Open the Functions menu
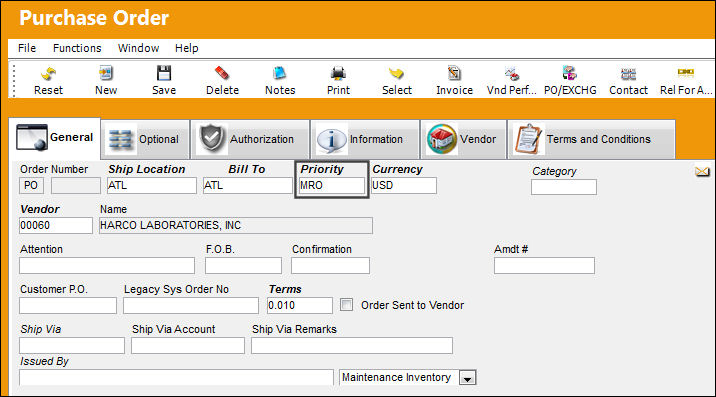The height and width of the screenshot is (397, 716). pos(77,48)
